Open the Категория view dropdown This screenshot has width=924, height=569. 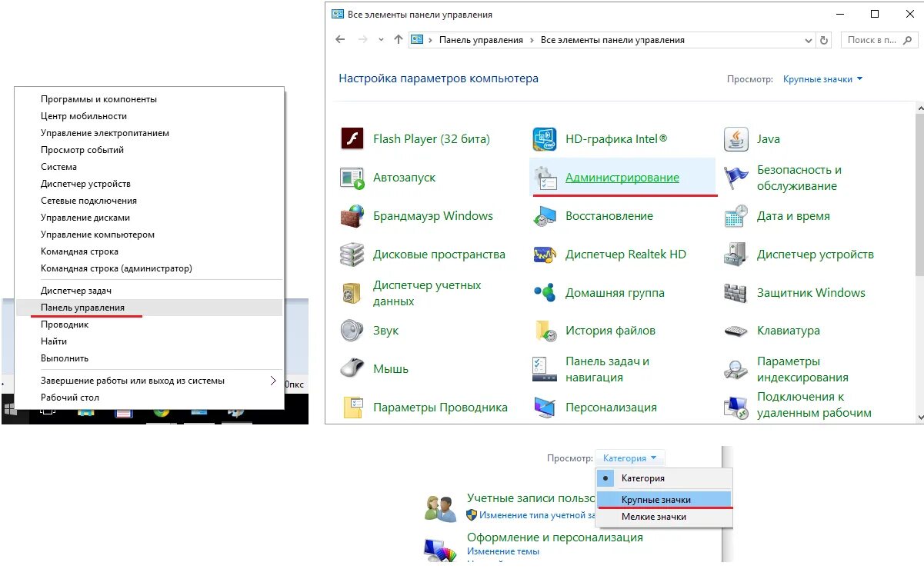629,458
